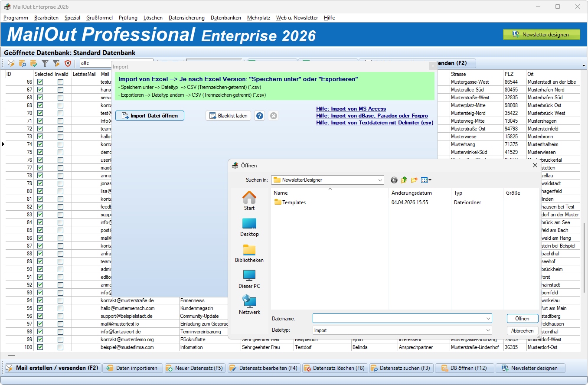The image size is (588, 385).
Task: Click the filter text field containing alle
Action: coord(116,63)
